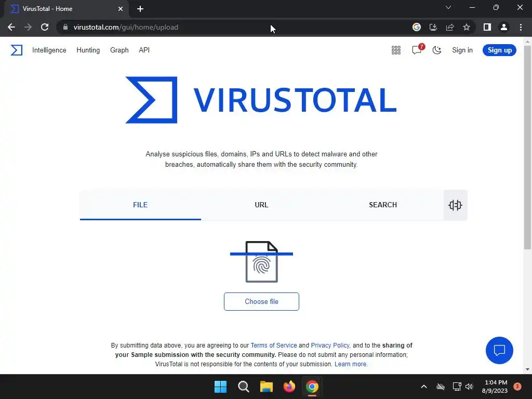The width and height of the screenshot is (532, 399).
Task: Show hidden system tray icons
Action: [424, 387]
